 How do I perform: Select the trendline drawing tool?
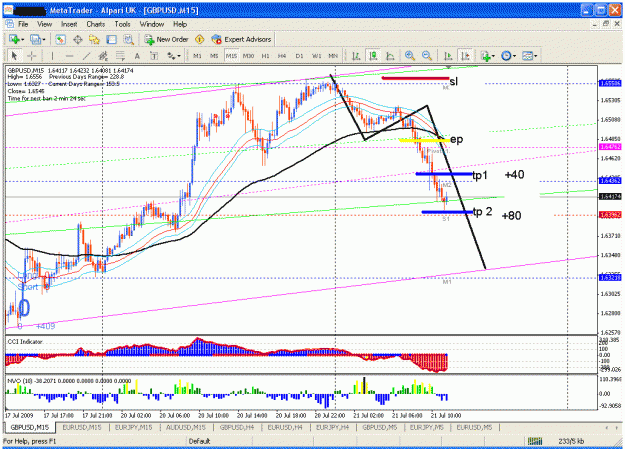pos(86,56)
